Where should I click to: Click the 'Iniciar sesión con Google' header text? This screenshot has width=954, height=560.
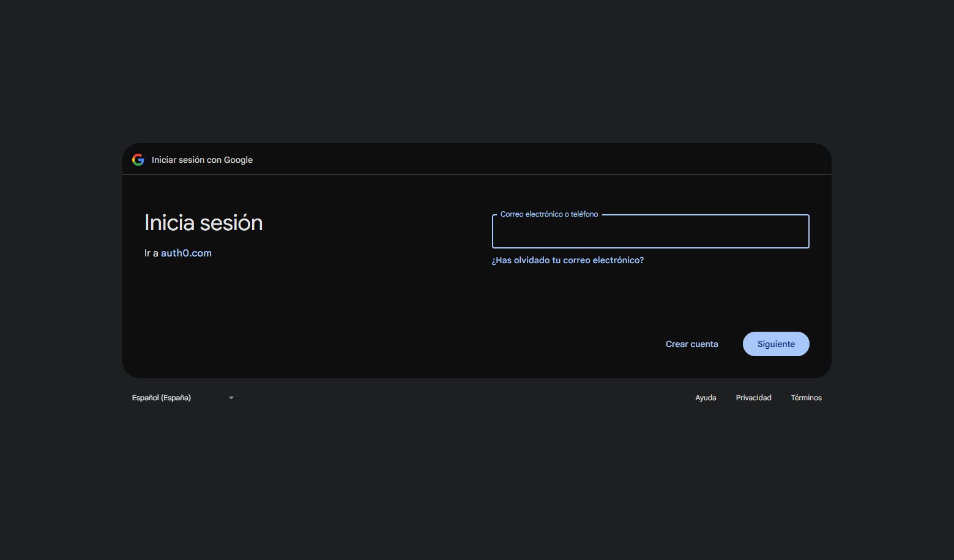[x=202, y=160]
